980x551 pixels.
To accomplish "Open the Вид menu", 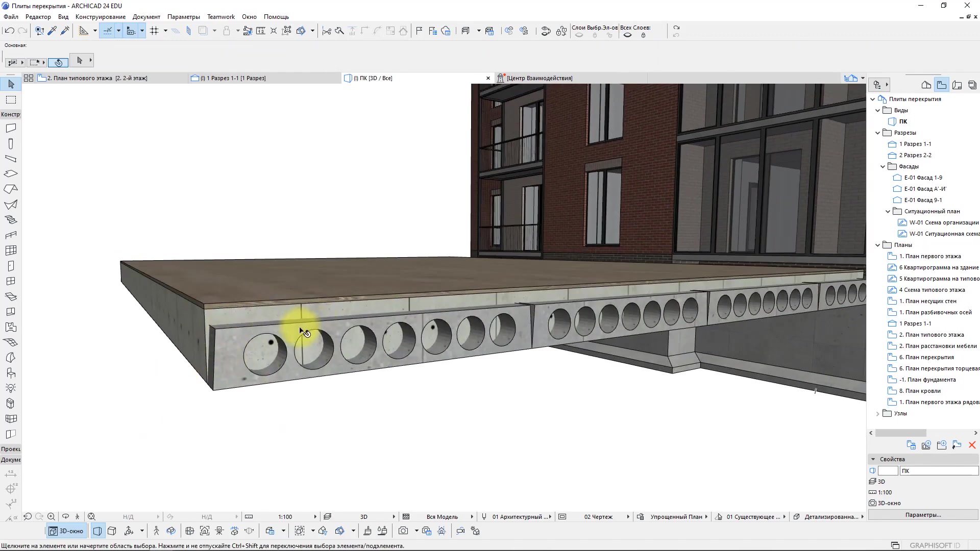I will pos(63,17).
